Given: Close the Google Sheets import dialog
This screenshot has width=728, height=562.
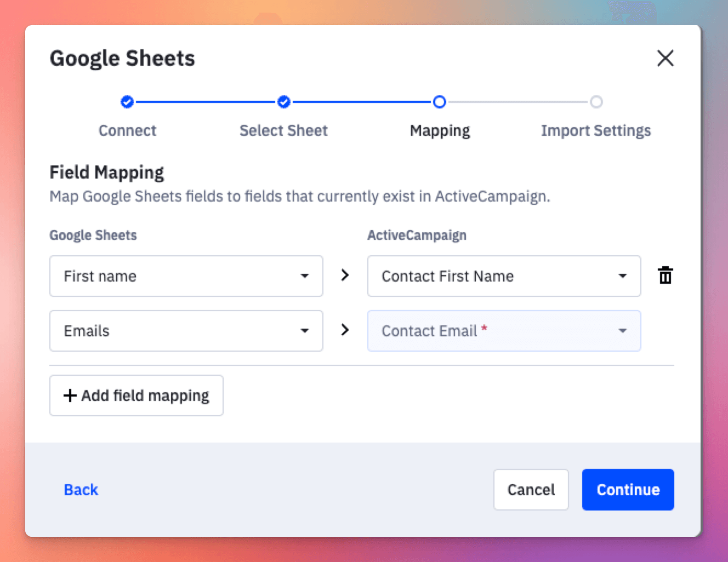Looking at the screenshot, I should coord(666,58).
